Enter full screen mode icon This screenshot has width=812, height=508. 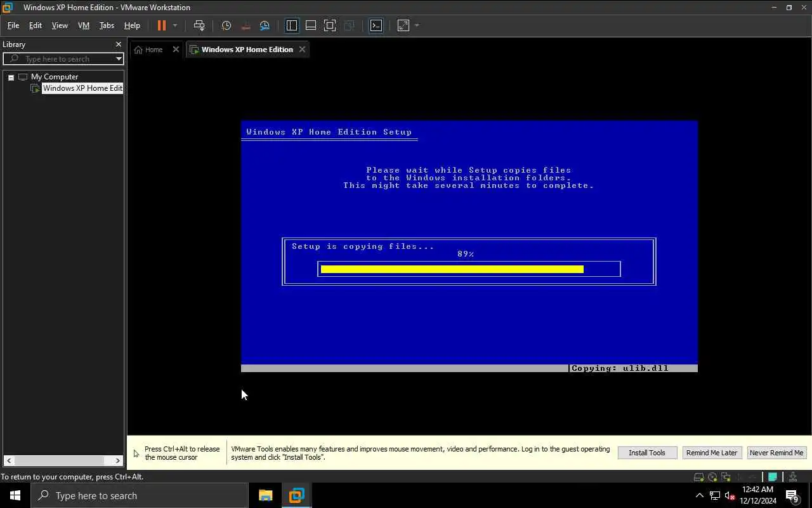point(330,25)
